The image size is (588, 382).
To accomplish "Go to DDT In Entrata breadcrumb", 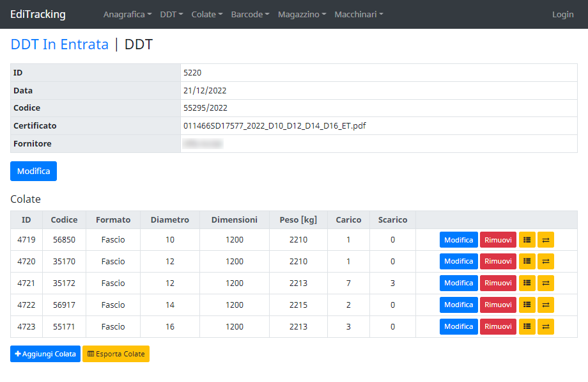I will click(x=59, y=45).
